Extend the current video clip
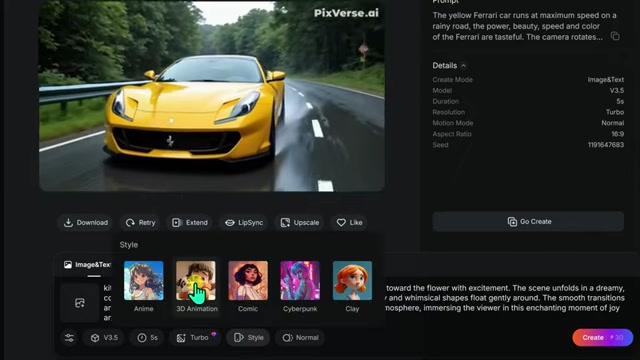This screenshot has width=640, height=360. point(190,222)
